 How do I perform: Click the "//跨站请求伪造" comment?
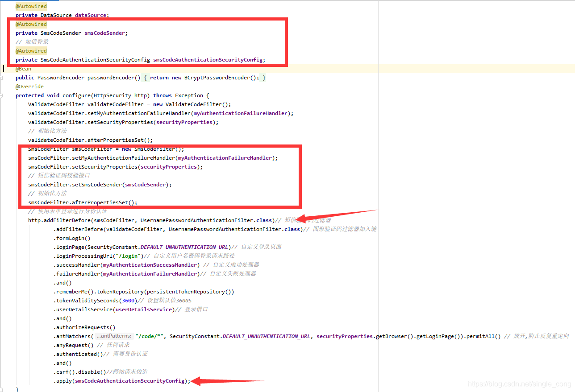[x=127, y=372]
